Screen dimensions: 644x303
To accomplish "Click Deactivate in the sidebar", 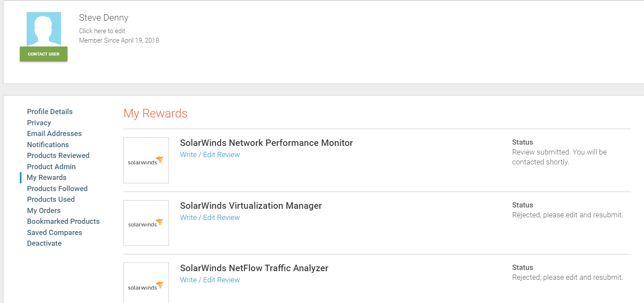I will point(44,243).
